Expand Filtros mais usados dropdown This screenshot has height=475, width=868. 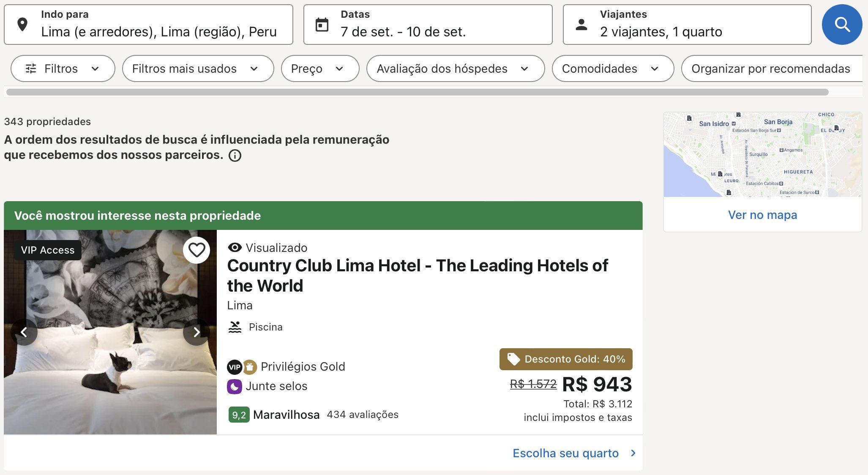pos(198,68)
